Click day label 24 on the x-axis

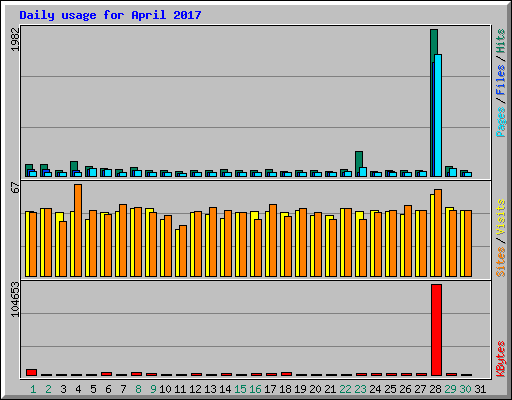(x=375, y=389)
